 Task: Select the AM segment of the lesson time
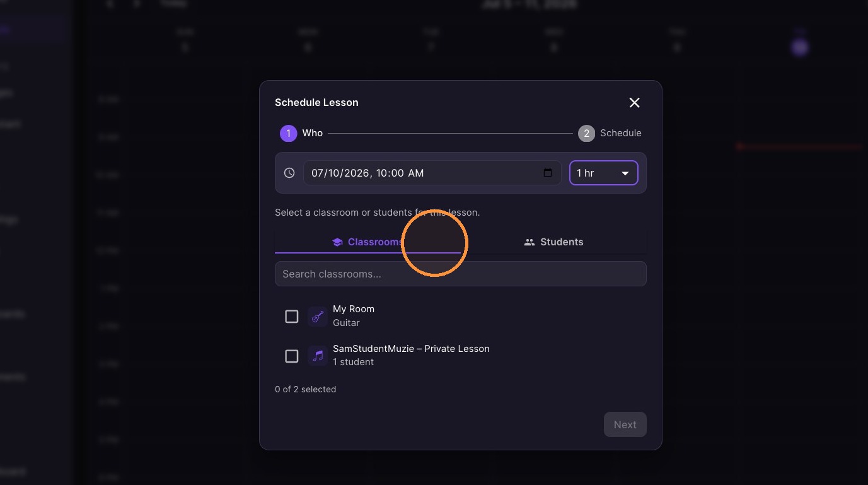click(x=416, y=173)
